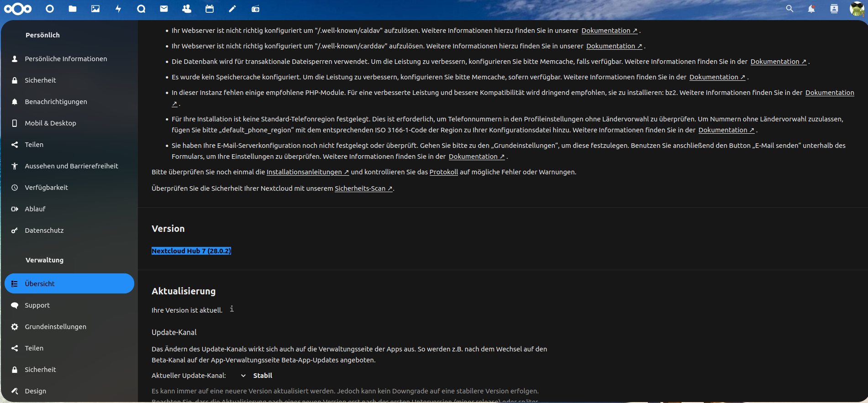Open Grundeinstellungen admin section

(x=69, y=327)
